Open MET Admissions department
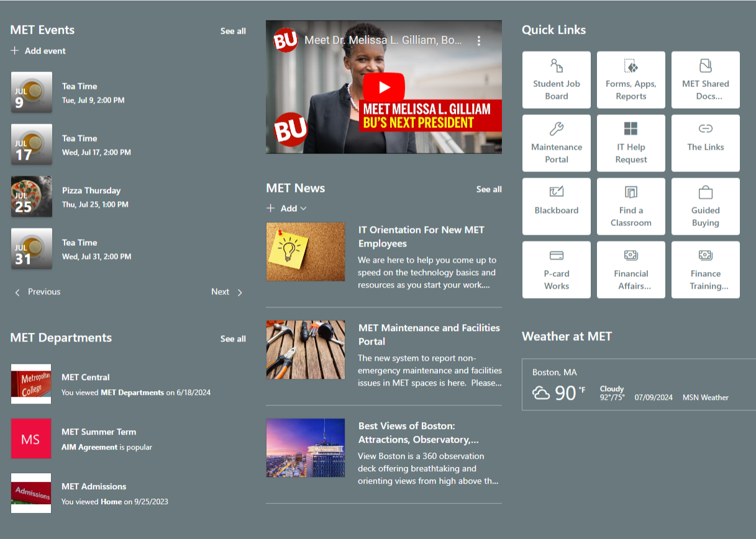Image resolution: width=756 pixels, height=539 pixels. click(x=94, y=487)
